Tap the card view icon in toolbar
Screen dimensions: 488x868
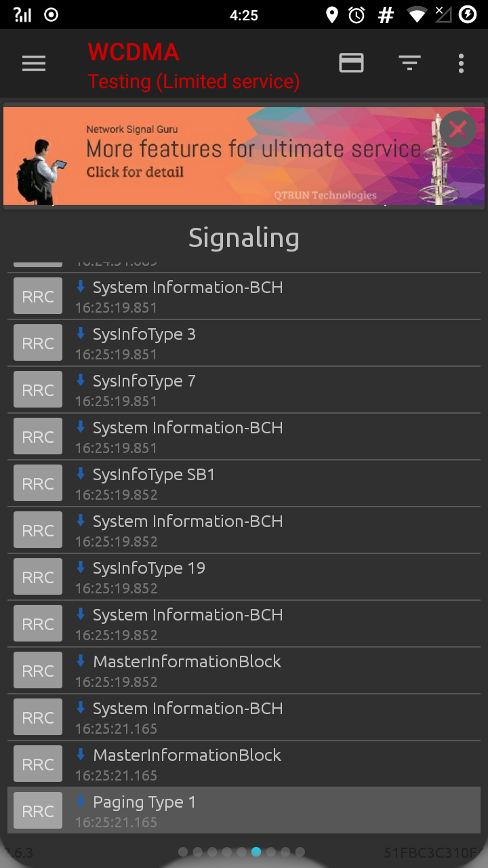[351, 63]
